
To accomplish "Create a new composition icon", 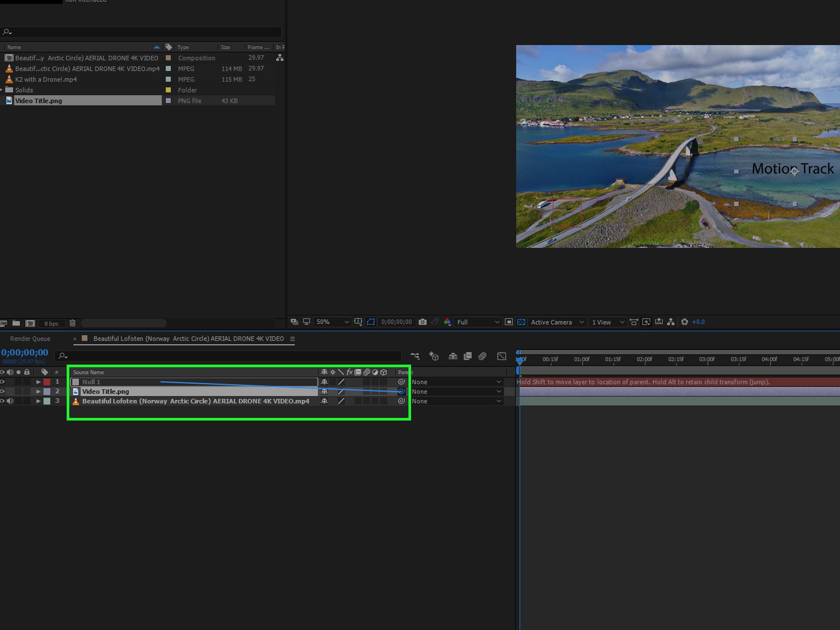I will click(30, 323).
